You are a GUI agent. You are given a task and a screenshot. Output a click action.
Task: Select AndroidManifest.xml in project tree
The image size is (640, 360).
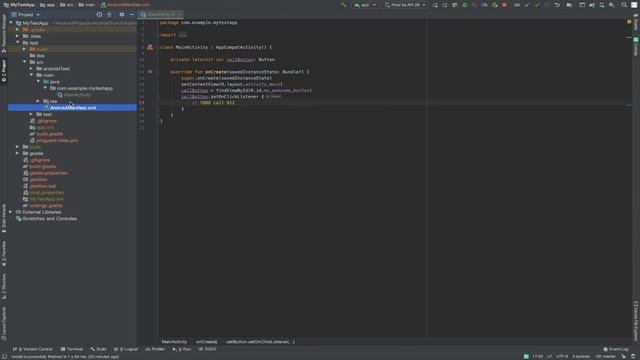[73, 108]
